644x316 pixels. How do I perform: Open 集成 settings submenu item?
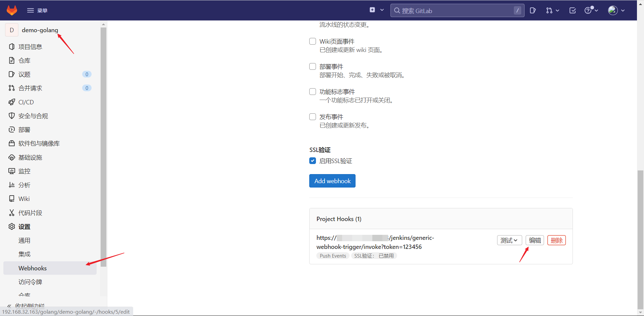[x=24, y=254]
